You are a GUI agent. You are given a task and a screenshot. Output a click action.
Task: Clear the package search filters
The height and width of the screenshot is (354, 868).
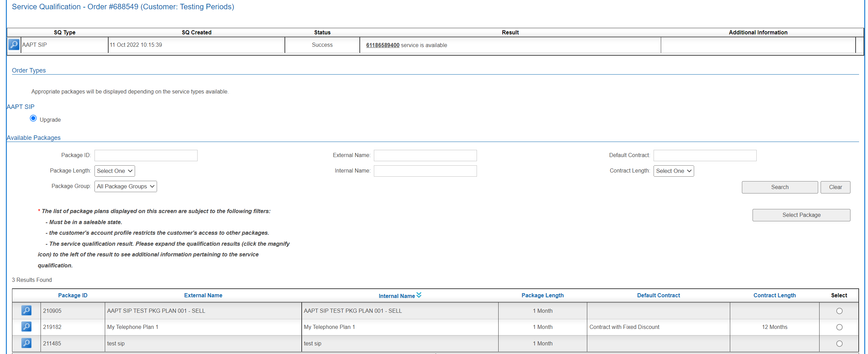[835, 187]
